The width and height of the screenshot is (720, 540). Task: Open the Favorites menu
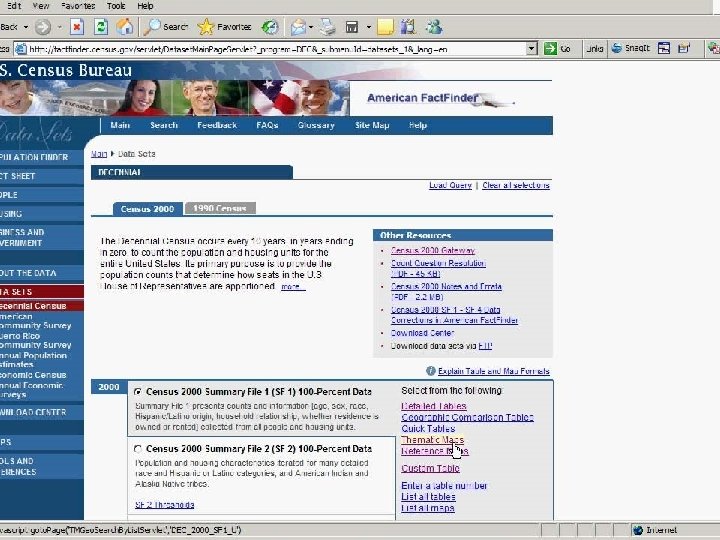click(78, 6)
